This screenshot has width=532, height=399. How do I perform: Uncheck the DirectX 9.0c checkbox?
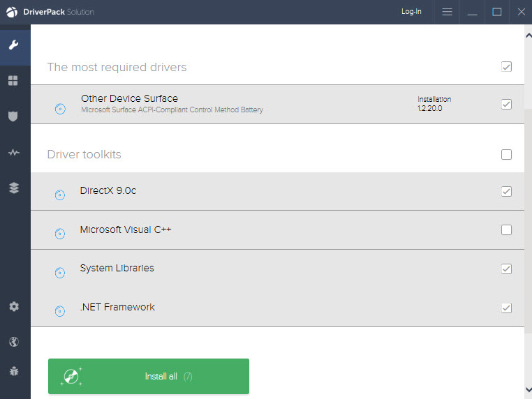[x=506, y=192]
